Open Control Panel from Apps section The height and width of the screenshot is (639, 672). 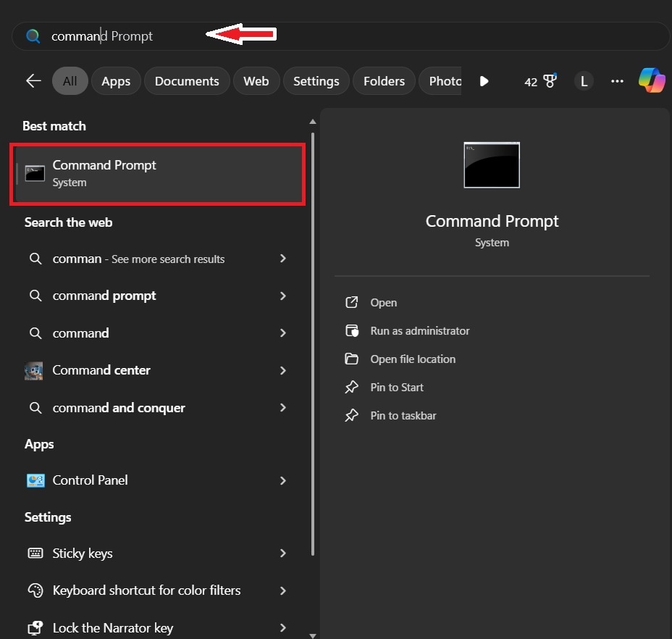pos(90,480)
